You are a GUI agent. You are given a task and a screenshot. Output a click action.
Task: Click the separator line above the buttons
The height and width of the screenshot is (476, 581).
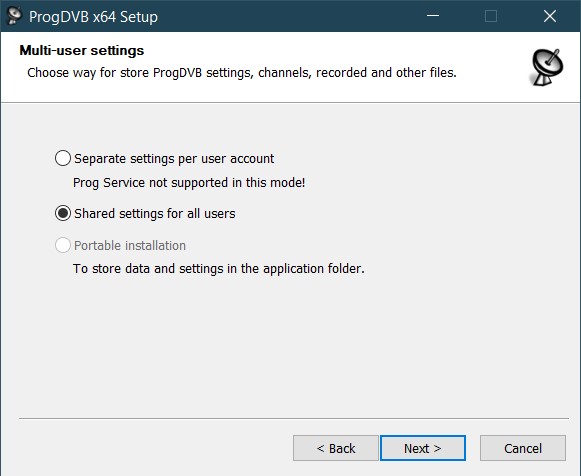point(294,419)
